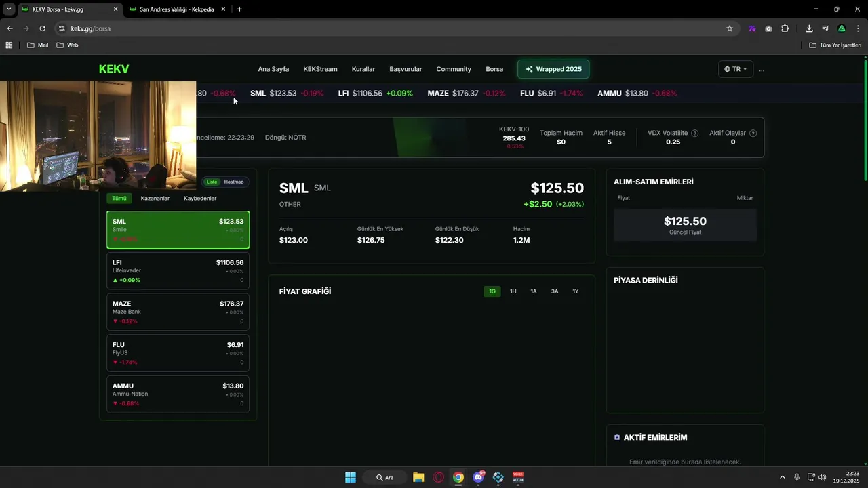Click the taskbar Ara search box

384,477
